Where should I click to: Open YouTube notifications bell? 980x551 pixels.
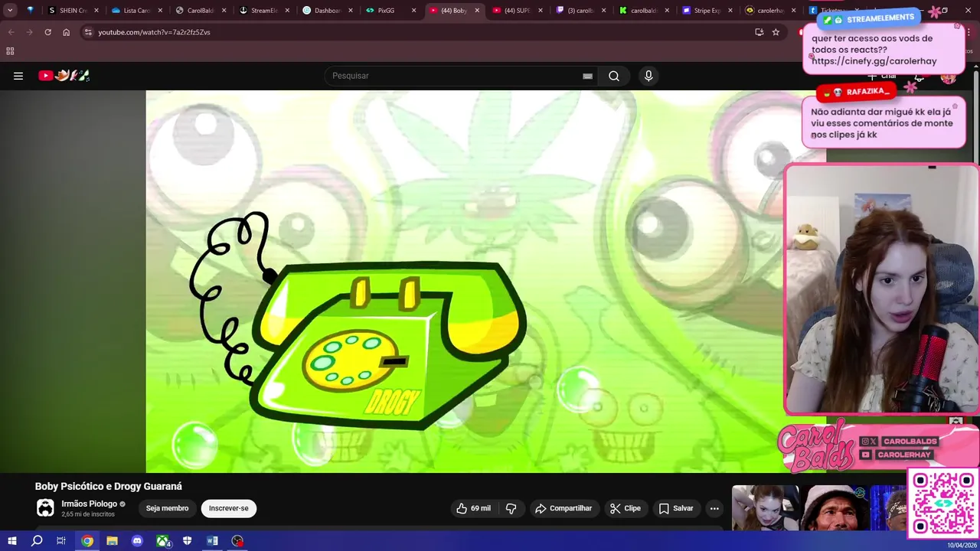point(919,77)
